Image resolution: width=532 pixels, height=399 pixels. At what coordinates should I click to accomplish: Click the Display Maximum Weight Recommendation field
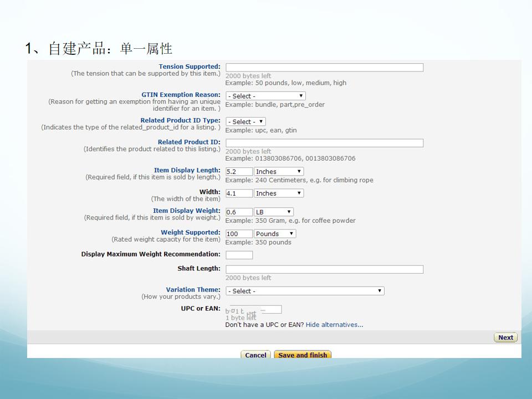click(239, 255)
